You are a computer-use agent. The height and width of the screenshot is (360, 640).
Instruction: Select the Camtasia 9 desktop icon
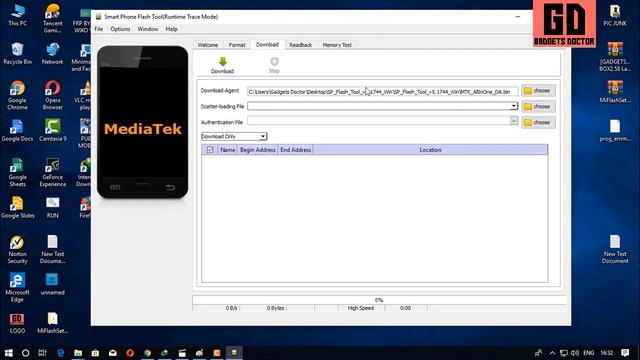(53, 131)
